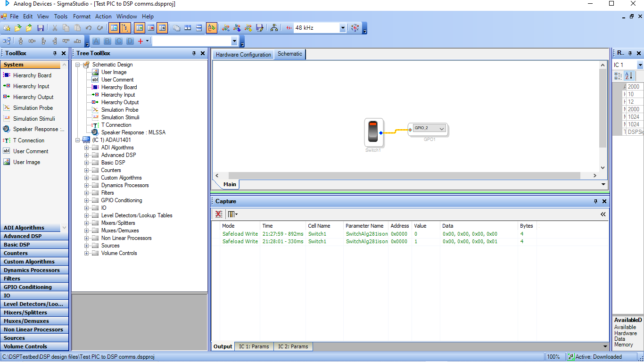
Task: Click the Redo arrow icon
Action: pos(99,28)
